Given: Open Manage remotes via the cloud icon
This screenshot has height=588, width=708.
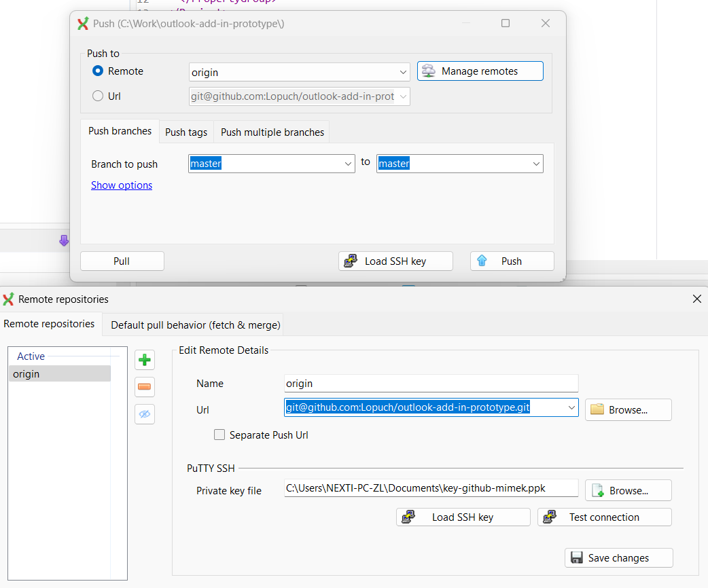Looking at the screenshot, I should coord(480,71).
